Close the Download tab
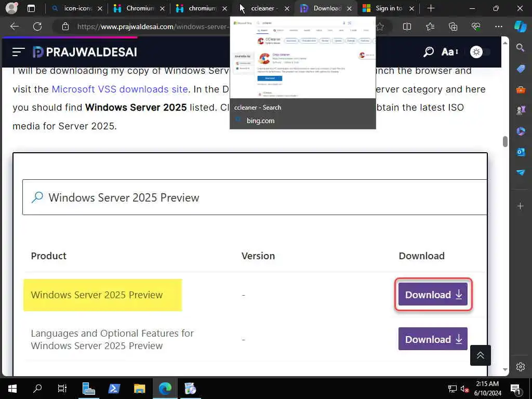This screenshot has width=532, height=399. coord(349,8)
